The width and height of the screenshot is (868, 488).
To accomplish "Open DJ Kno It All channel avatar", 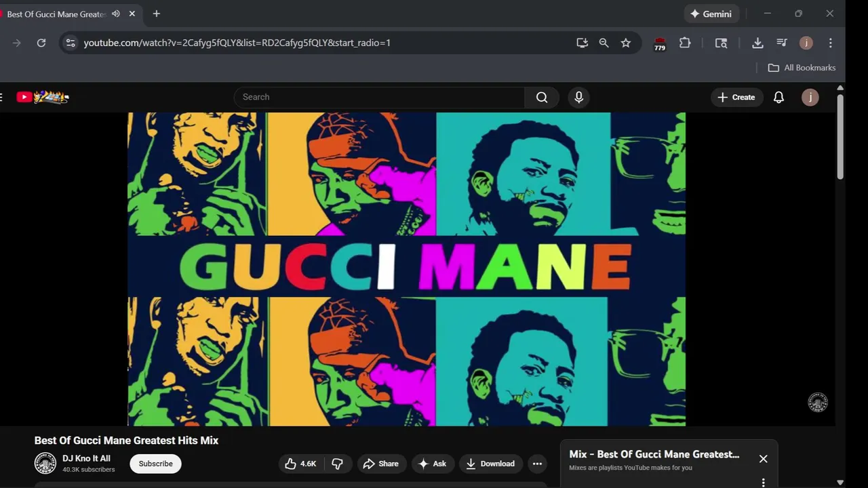I will pyautogui.click(x=45, y=464).
